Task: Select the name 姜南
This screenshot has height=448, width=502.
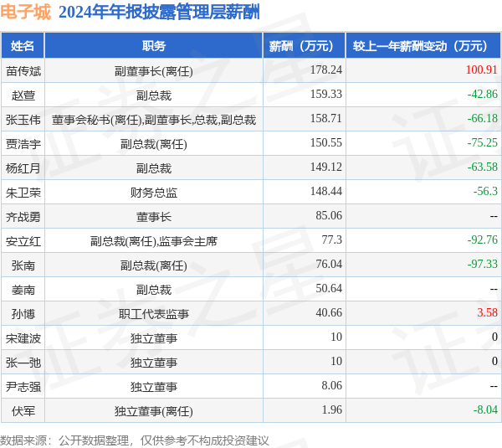Action: tap(23, 290)
